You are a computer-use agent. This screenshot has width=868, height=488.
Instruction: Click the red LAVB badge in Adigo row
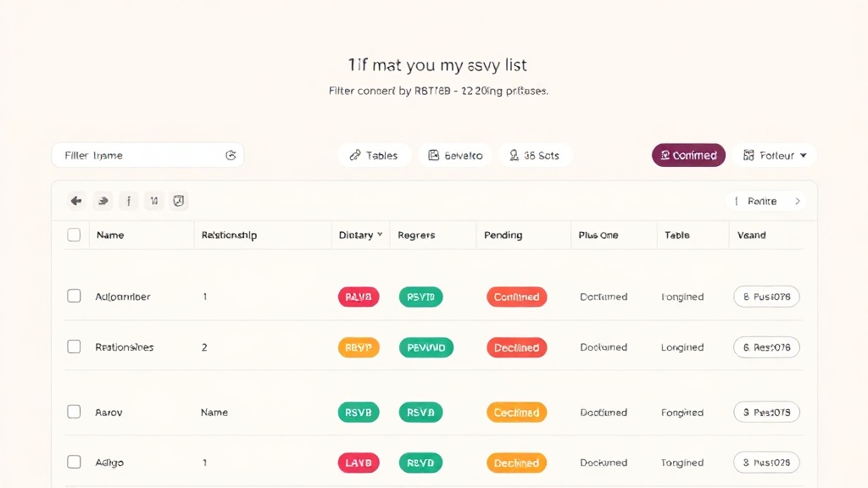click(359, 463)
